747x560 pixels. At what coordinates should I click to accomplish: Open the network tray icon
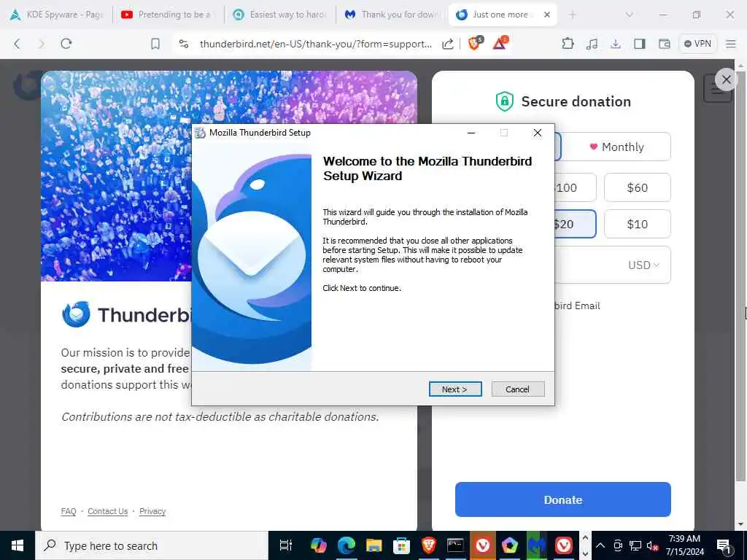[x=635, y=545]
